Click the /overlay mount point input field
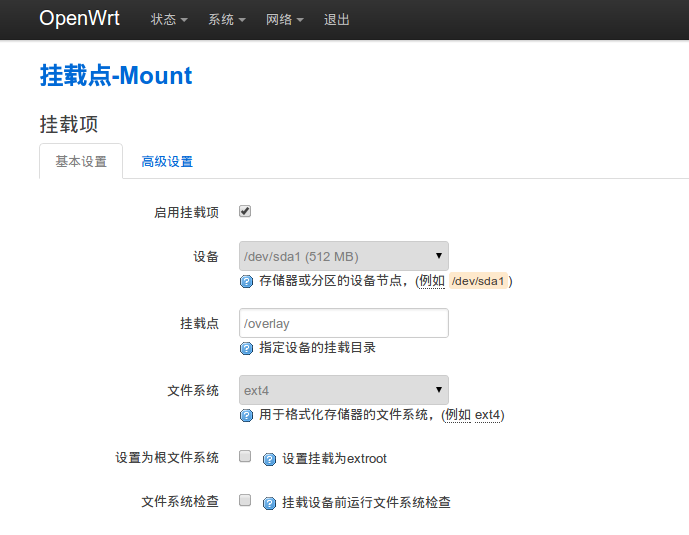 344,324
